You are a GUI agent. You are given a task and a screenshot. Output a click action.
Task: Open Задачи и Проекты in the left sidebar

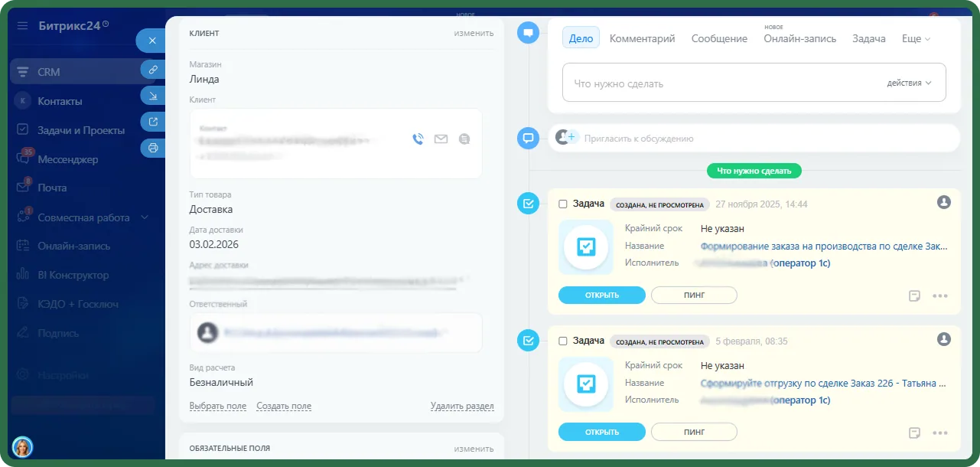click(x=81, y=130)
